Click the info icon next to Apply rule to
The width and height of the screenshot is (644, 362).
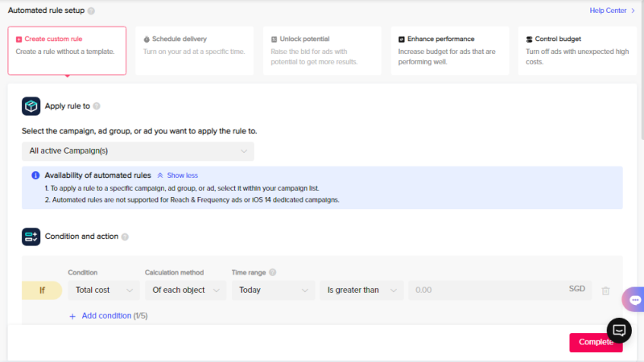(x=97, y=106)
